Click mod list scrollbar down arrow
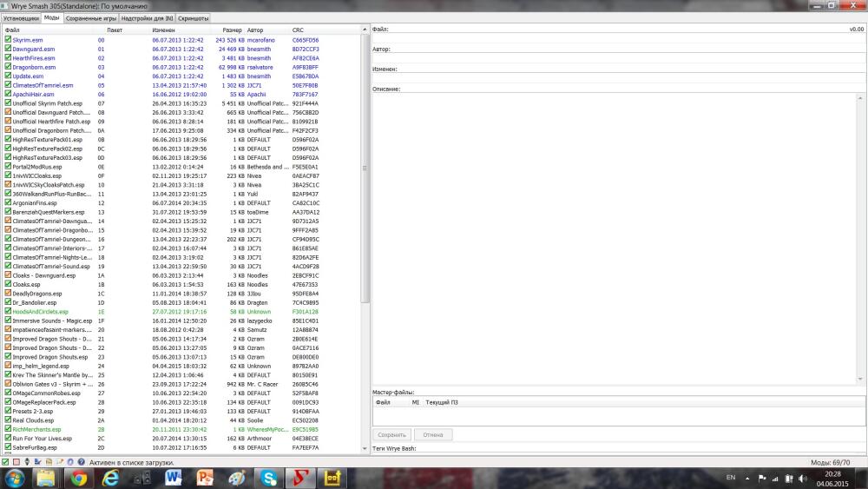 tap(365, 448)
